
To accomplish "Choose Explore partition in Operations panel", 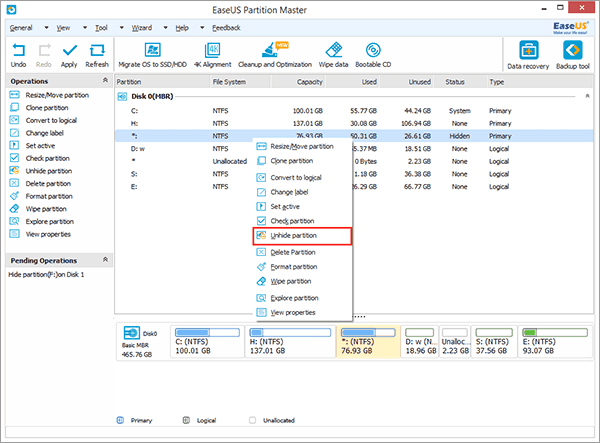I will [x=42, y=221].
